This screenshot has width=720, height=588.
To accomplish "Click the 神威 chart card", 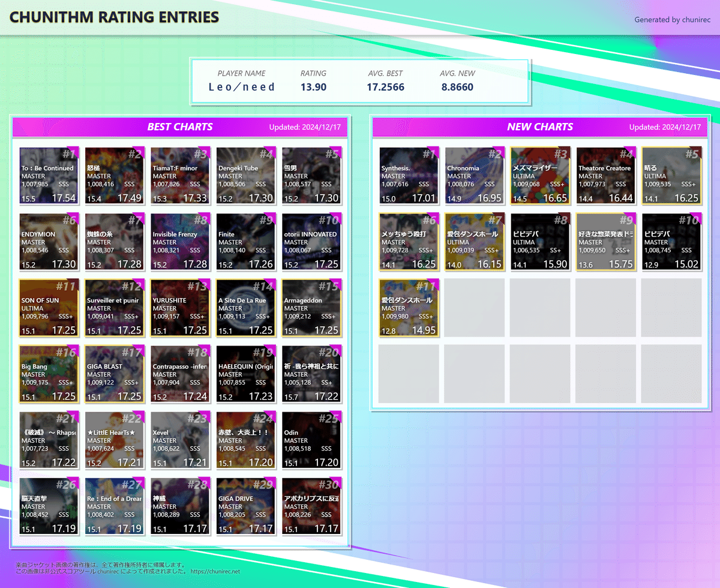I will point(180,506).
